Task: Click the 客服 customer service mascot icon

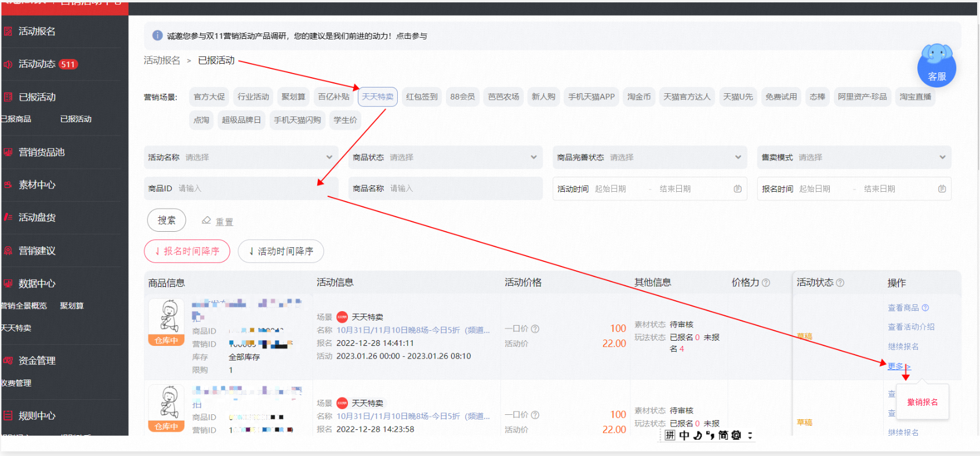Action: tap(937, 65)
